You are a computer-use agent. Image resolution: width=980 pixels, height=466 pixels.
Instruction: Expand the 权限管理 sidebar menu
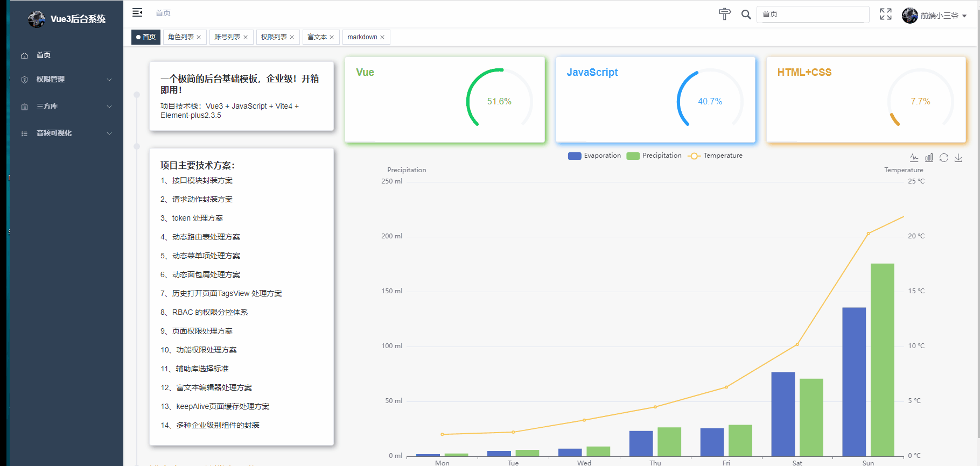[x=66, y=79]
